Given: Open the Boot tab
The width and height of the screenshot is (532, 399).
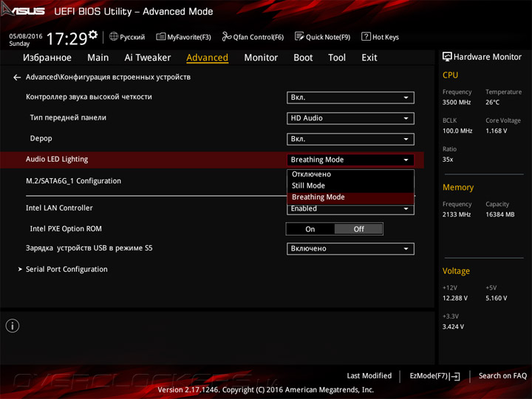Looking at the screenshot, I should (x=303, y=58).
